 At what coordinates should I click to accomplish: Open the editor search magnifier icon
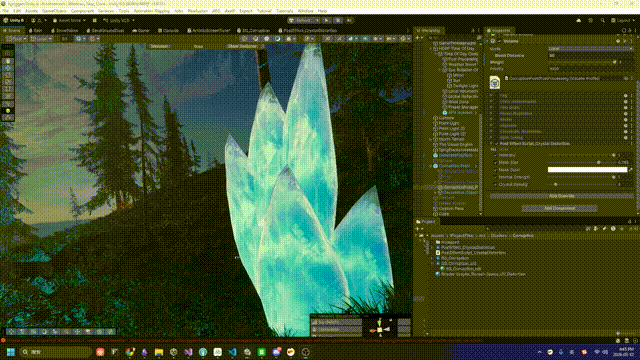[x=602, y=20]
